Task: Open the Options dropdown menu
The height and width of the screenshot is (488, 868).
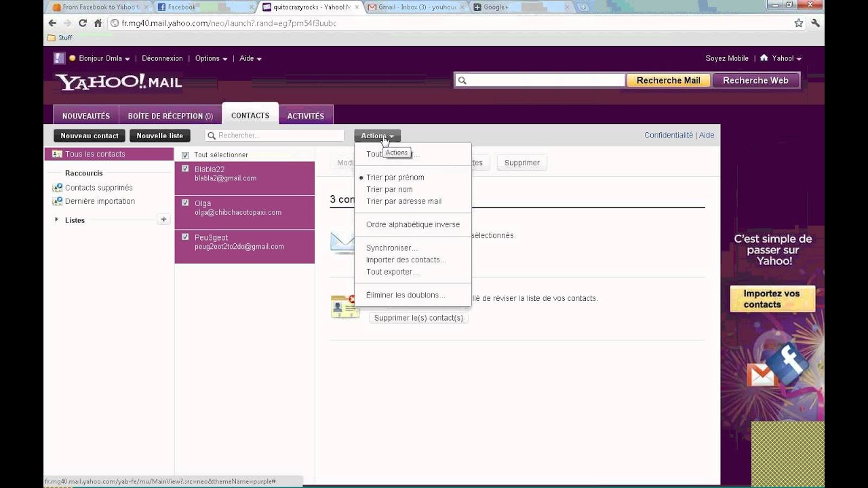Action: point(211,58)
